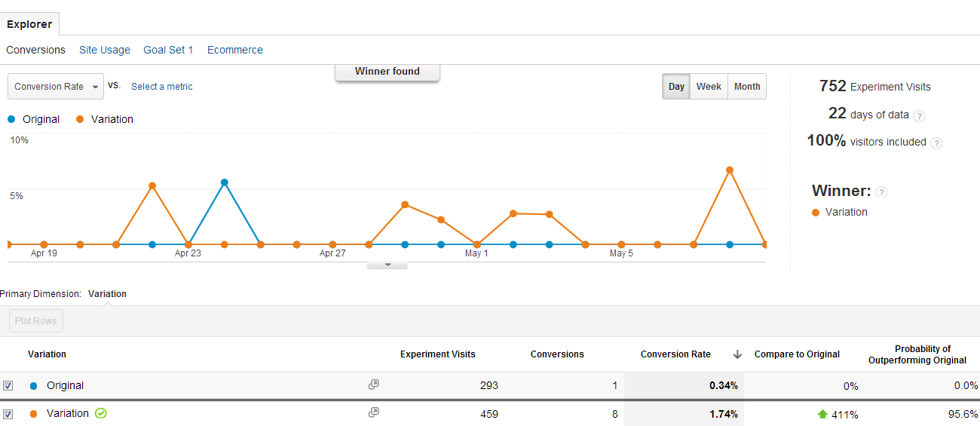Open the Select a metric comparison picker

(x=161, y=87)
